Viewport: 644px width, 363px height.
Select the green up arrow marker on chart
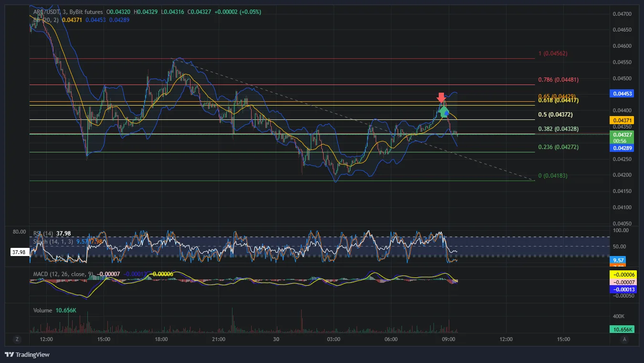444,112
